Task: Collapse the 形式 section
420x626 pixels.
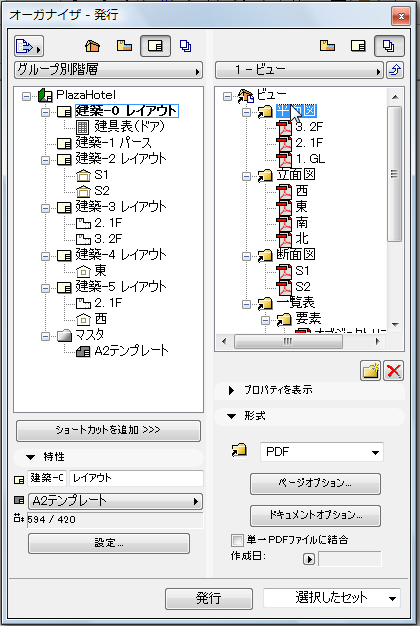Action: (x=231, y=416)
